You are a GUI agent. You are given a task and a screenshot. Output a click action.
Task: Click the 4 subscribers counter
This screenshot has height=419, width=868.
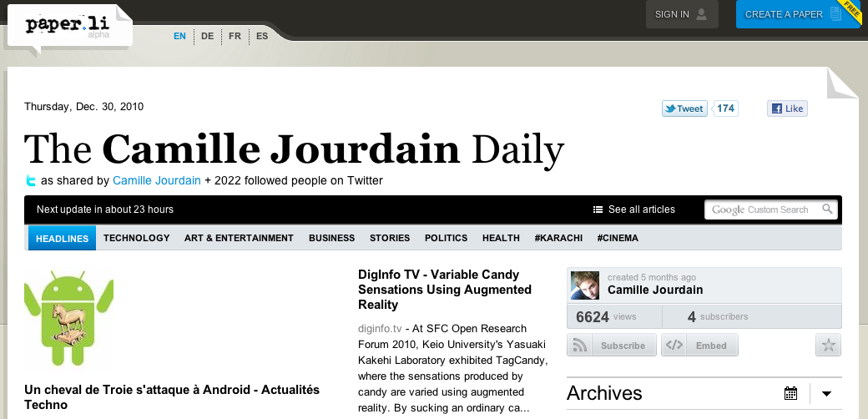click(718, 316)
